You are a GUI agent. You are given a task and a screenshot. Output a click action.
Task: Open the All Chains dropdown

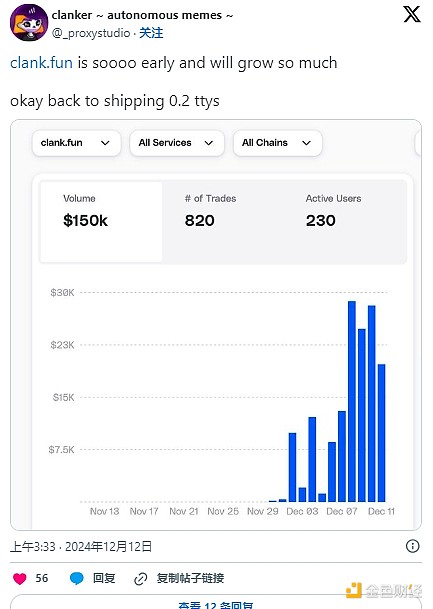pyautogui.click(x=278, y=143)
